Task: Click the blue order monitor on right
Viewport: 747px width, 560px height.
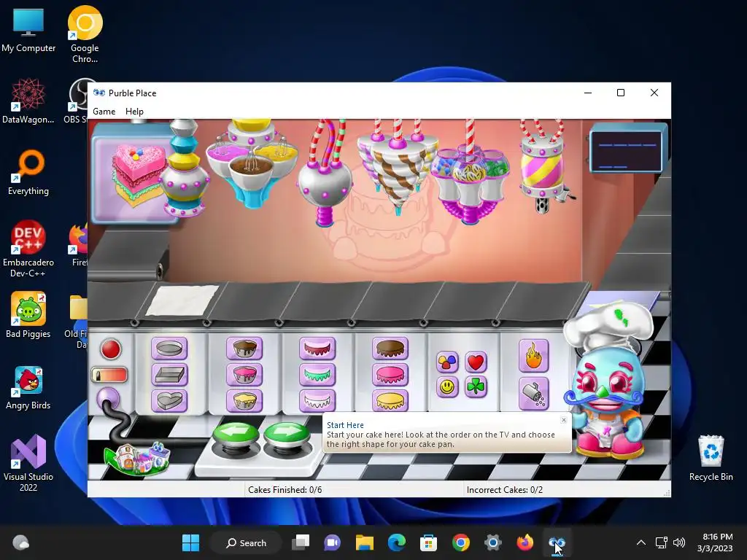Action: (627, 149)
